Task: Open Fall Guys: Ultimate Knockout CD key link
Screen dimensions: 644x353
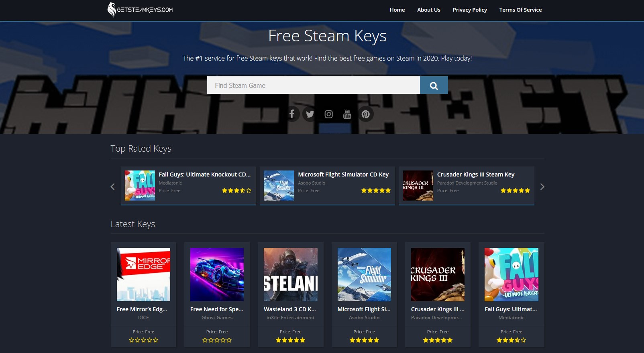Action: (205, 174)
